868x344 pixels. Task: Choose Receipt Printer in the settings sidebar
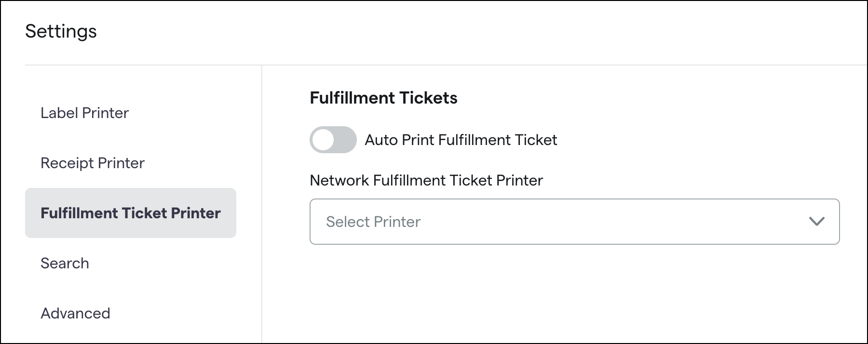point(93,163)
